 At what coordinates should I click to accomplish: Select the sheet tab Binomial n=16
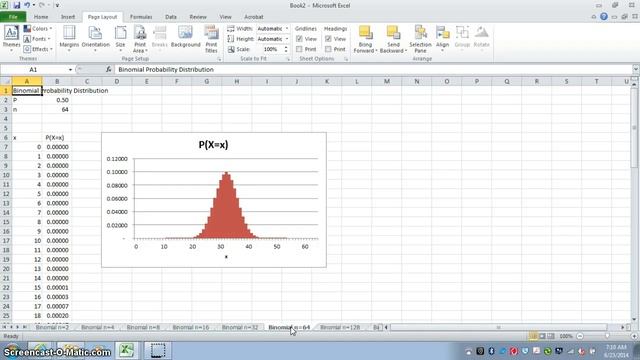(x=191, y=327)
